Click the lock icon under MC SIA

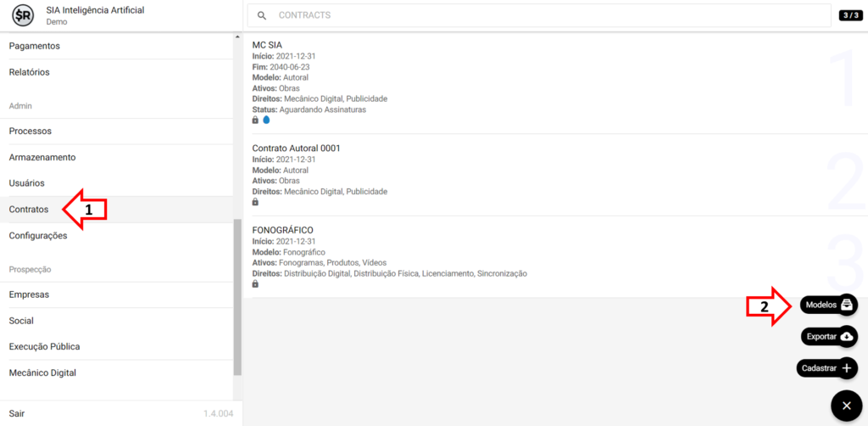tap(256, 121)
